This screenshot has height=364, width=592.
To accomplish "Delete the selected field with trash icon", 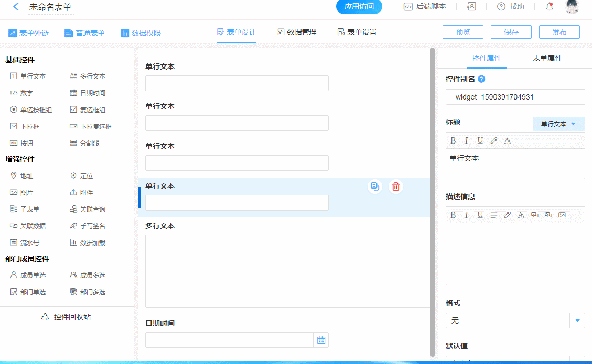I will 396,186.
